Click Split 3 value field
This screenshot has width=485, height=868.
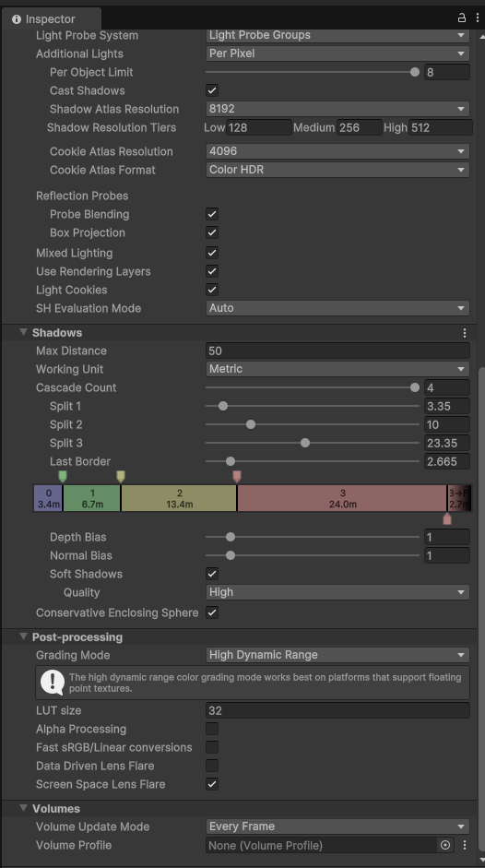tap(447, 443)
